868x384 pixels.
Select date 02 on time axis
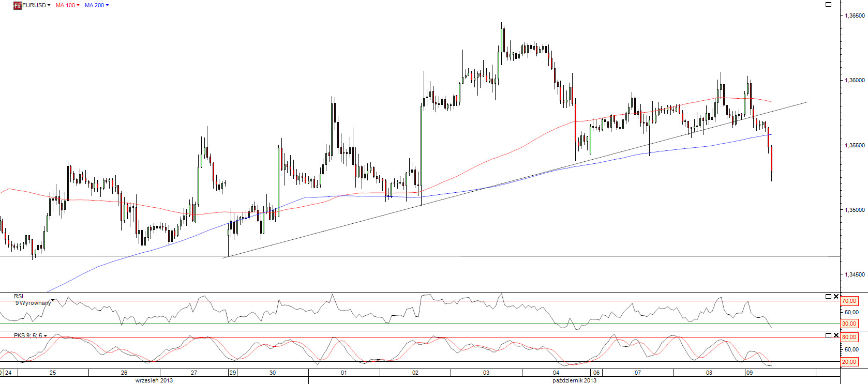[x=415, y=373]
